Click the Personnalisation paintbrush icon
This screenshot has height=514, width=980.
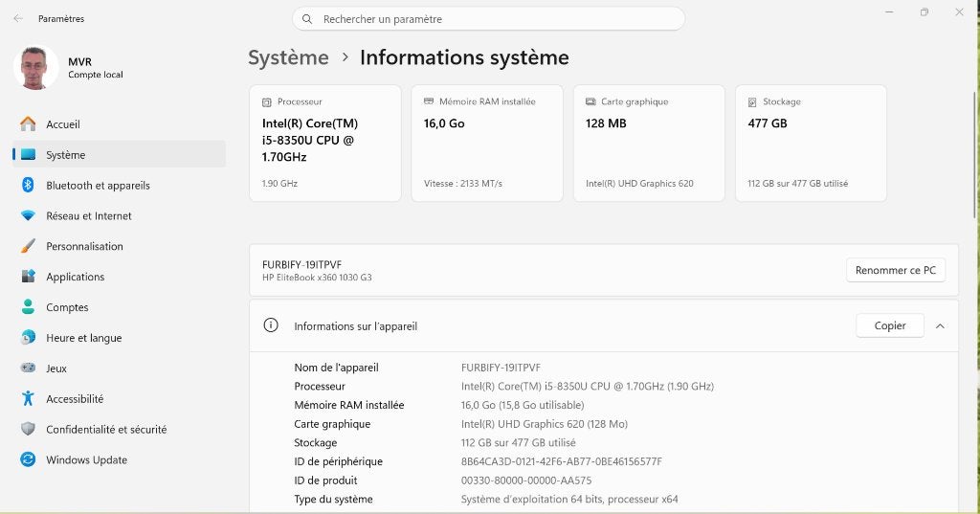point(28,246)
